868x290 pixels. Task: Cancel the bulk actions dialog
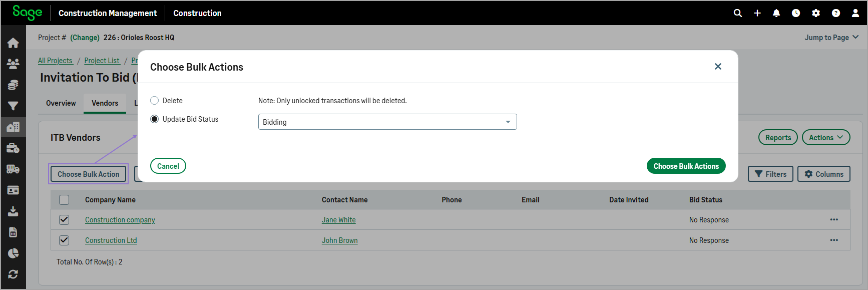click(x=168, y=166)
